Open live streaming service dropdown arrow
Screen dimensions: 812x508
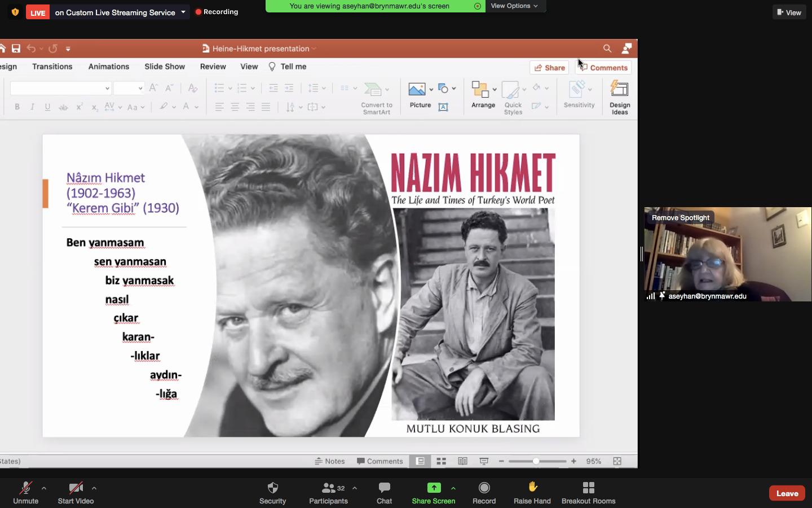(x=183, y=12)
